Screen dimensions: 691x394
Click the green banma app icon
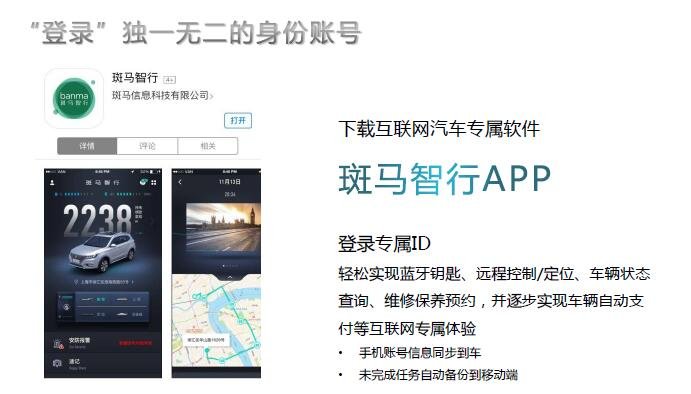point(74,99)
